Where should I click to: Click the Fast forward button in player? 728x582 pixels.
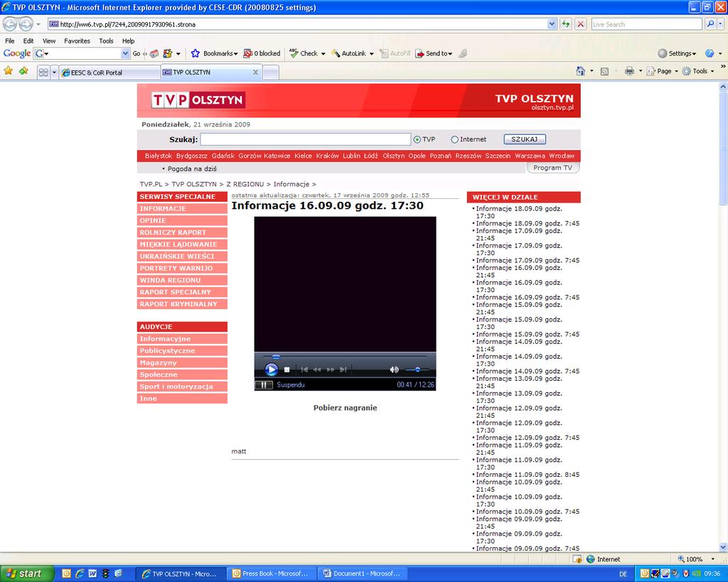[x=331, y=370]
